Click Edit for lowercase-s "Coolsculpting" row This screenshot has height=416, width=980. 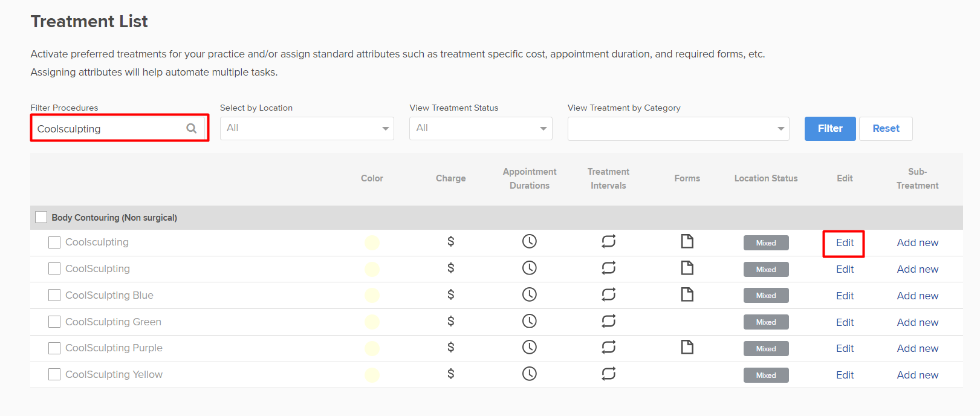845,242
